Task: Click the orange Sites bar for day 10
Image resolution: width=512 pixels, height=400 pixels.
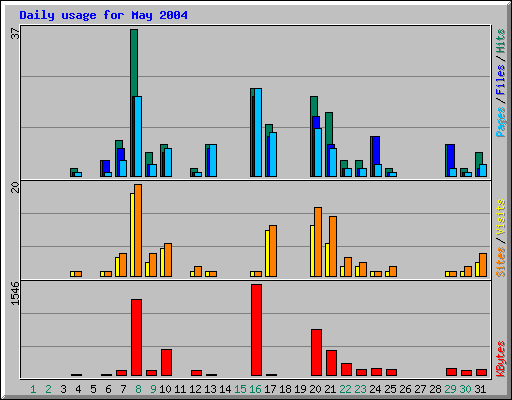Action: (168, 260)
